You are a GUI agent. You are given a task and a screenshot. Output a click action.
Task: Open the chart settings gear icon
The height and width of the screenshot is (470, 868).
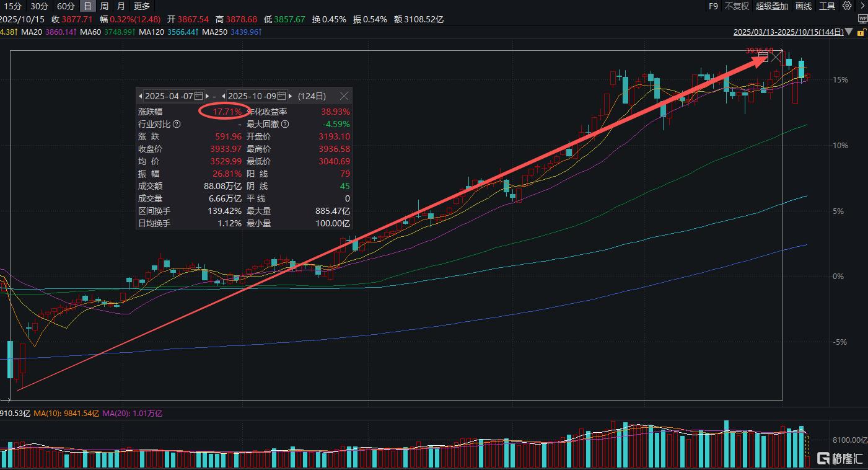[847, 6]
